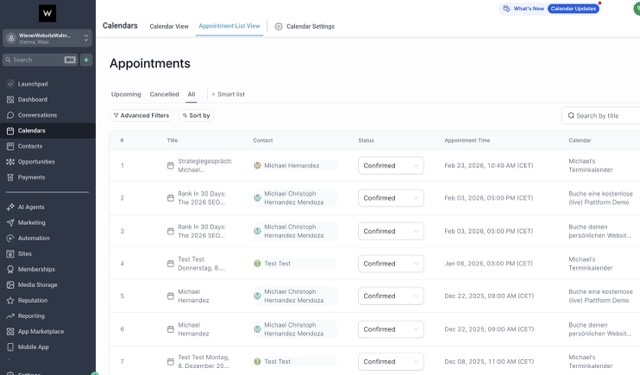
Task: Click the Marketing paper-plane icon
Action: point(11,222)
